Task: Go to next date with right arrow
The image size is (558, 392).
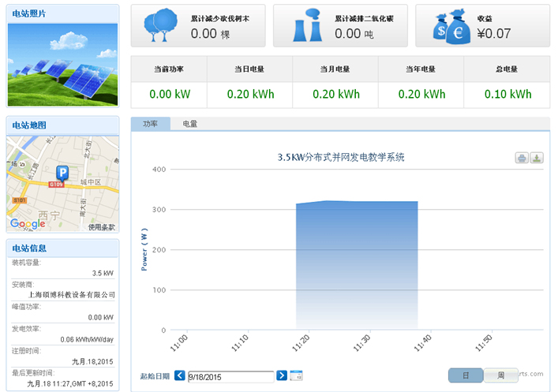Action: [282, 375]
